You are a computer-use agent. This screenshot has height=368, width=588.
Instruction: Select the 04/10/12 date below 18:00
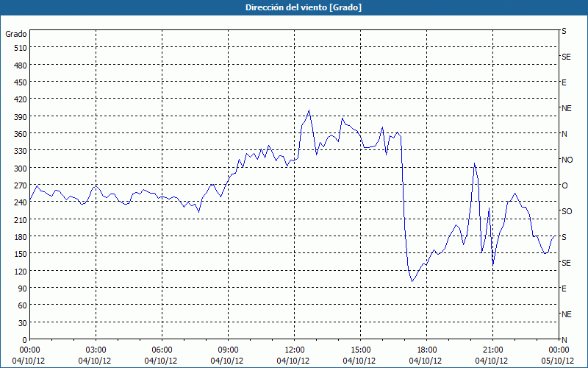click(426, 361)
